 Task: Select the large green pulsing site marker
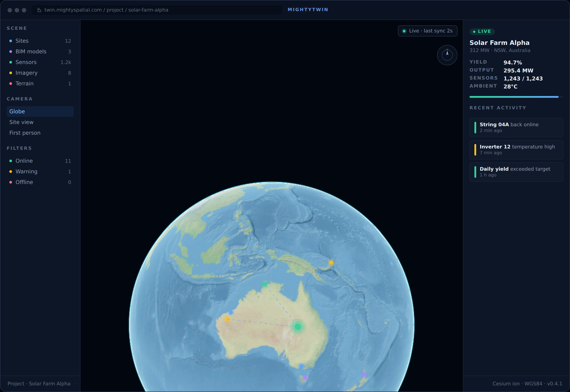[298, 327]
